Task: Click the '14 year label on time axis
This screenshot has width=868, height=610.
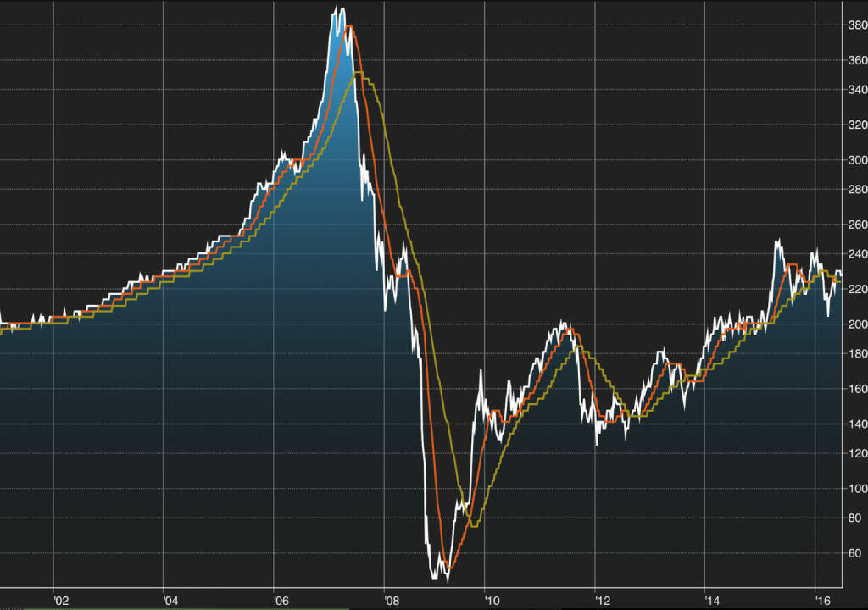Action: (712, 601)
